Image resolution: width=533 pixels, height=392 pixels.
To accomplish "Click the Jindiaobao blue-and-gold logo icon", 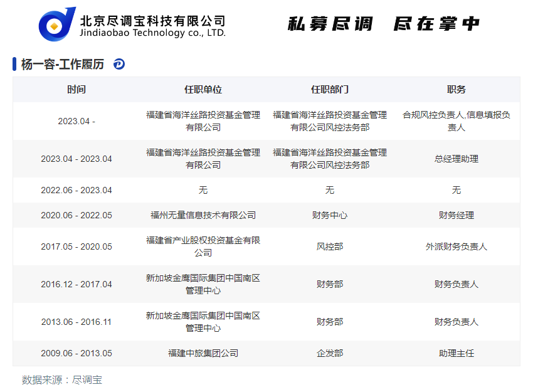I will click(56, 24).
